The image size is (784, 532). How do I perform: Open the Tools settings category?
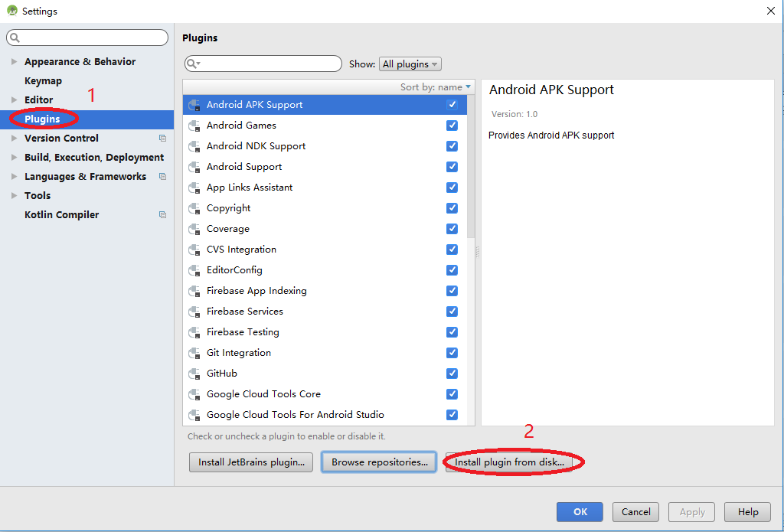coord(38,195)
